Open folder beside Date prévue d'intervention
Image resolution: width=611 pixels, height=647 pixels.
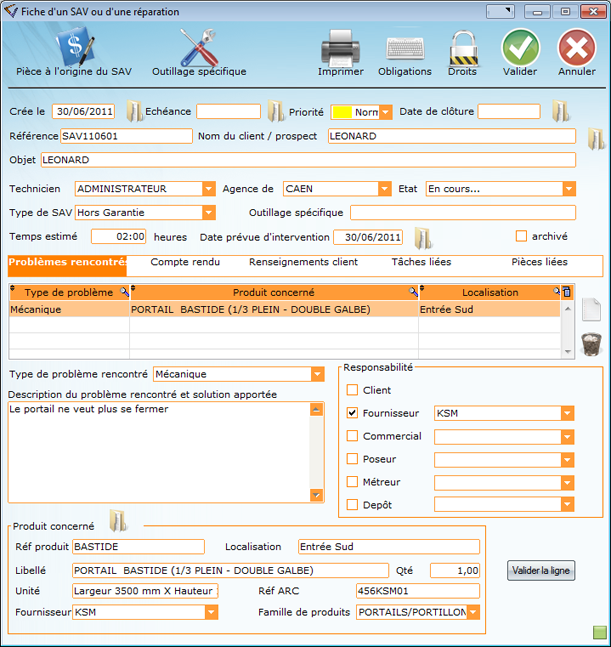422,238
